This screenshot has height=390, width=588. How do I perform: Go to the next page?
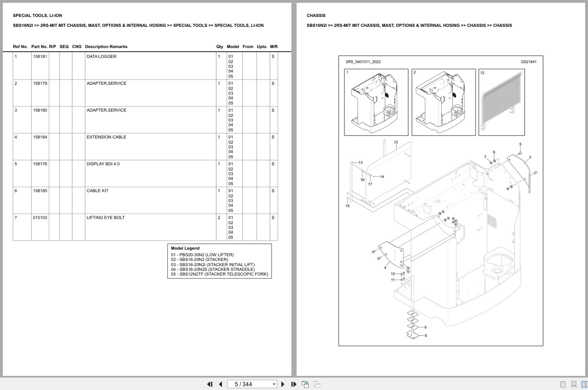click(x=283, y=384)
